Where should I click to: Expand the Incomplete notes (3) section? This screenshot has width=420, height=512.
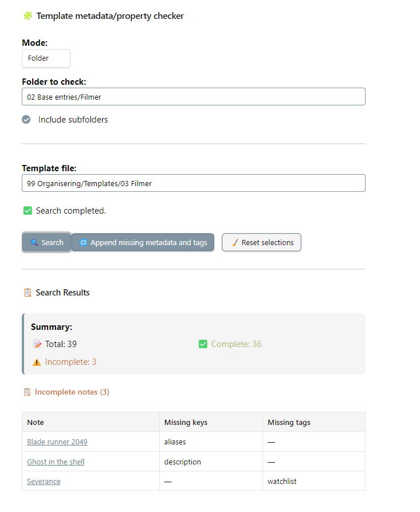(x=72, y=392)
